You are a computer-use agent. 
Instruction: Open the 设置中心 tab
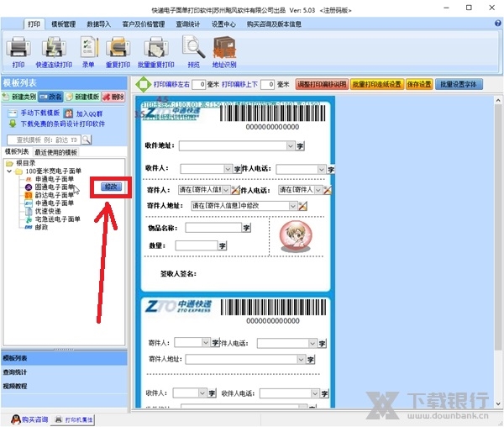223,24
